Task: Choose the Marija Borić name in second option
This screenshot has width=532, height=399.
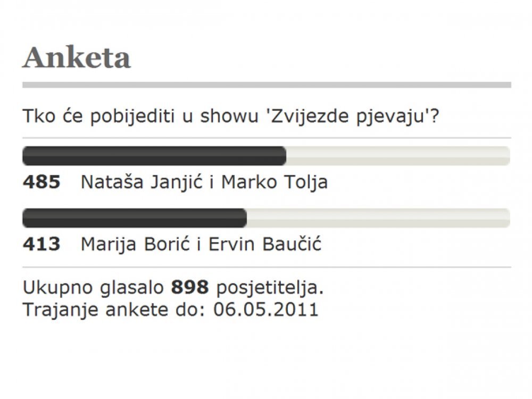Action: point(135,244)
